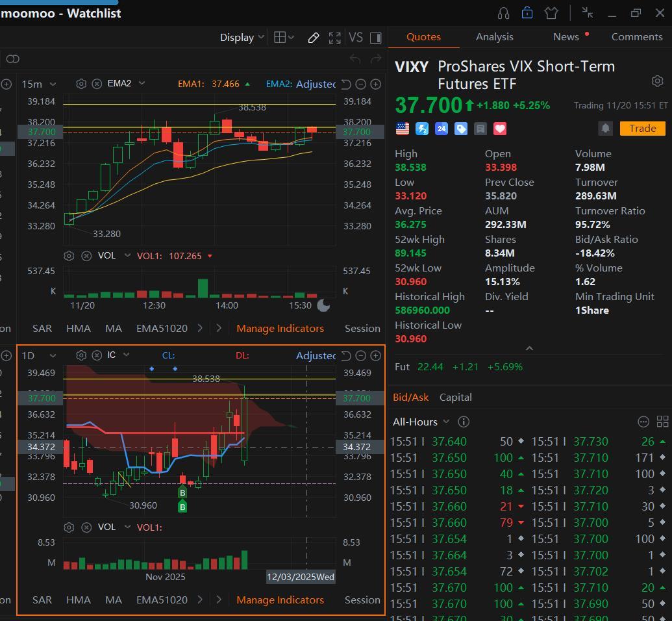Open the tick list more options icon

point(643,422)
